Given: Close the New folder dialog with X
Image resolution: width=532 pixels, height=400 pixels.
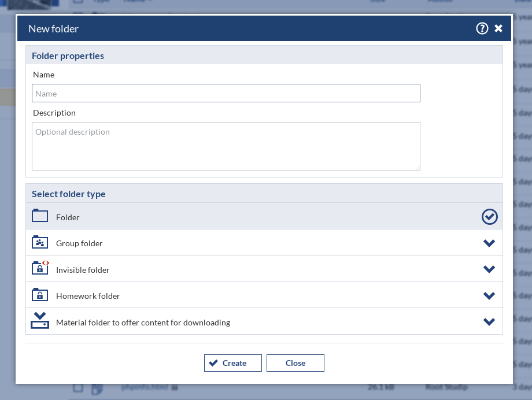Looking at the screenshot, I should click(x=498, y=28).
